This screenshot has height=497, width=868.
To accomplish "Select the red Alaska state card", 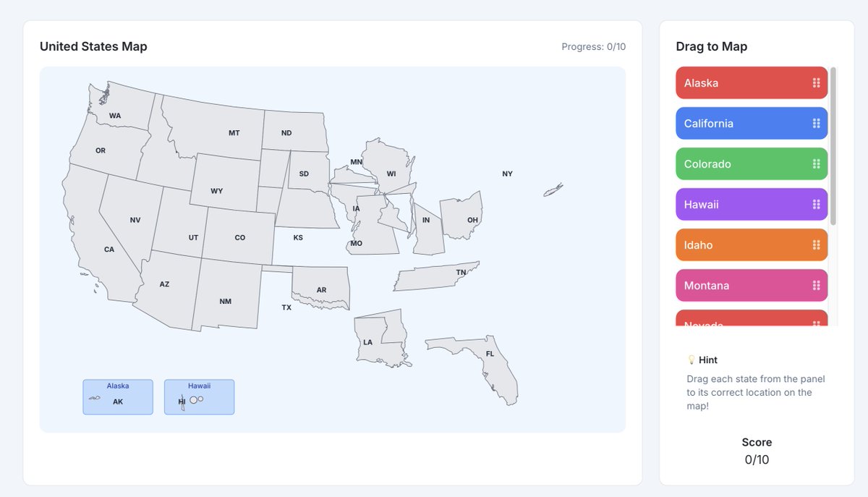I will point(752,83).
